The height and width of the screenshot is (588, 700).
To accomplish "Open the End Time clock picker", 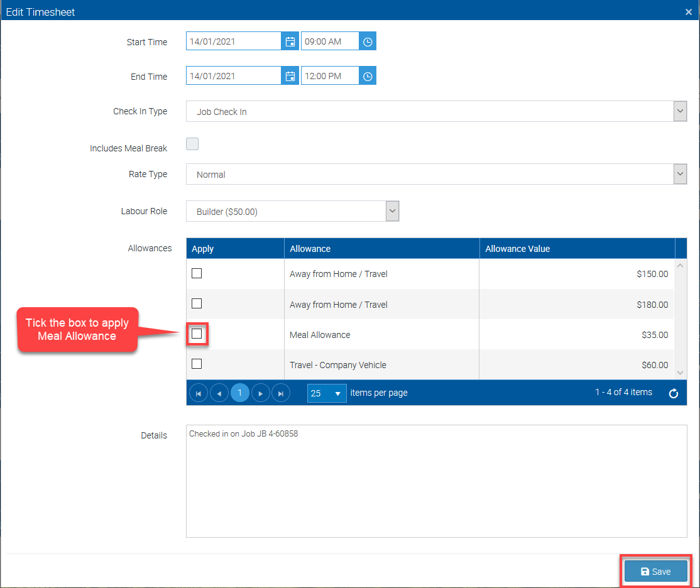I will pos(368,76).
